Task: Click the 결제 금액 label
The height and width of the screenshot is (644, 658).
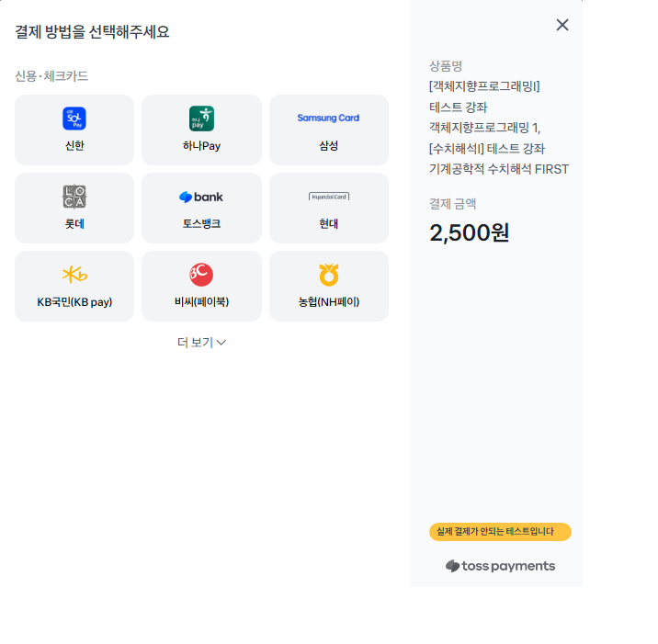Action: coord(452,204)
